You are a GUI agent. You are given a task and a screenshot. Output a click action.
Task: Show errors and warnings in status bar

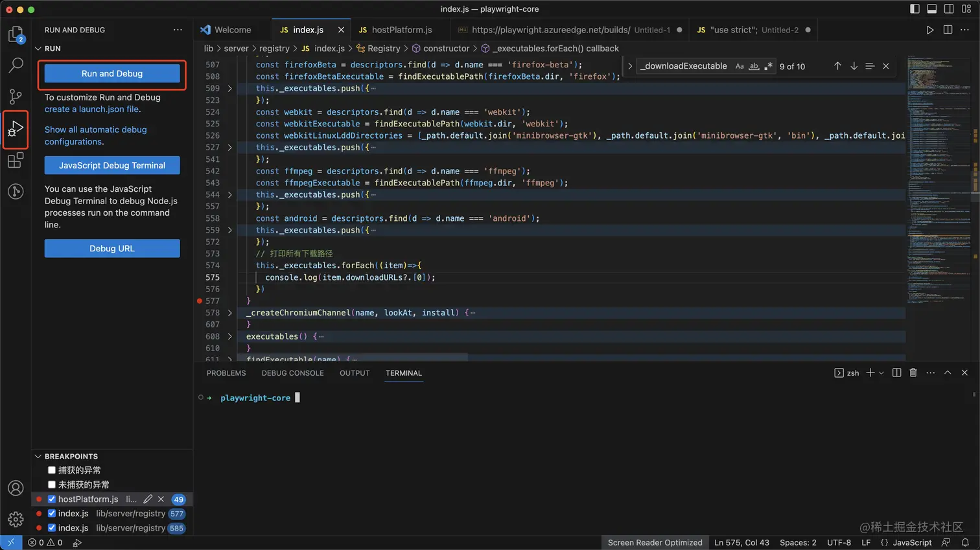pos(45,543)
